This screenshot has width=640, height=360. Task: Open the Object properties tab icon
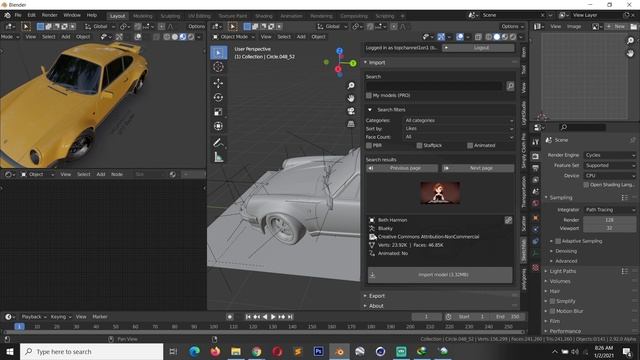[x=536, y=218]
